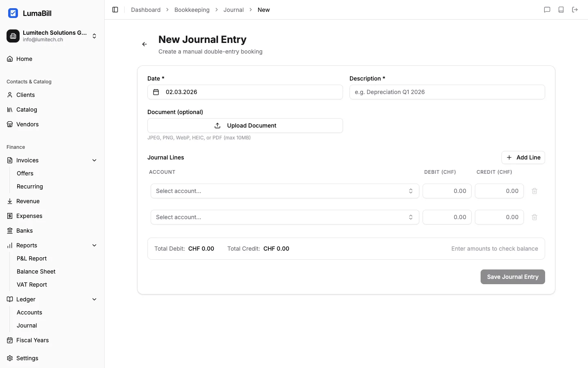Click the Save Journal Entry button
Viewport: 588px width, 368px height.
512,277
